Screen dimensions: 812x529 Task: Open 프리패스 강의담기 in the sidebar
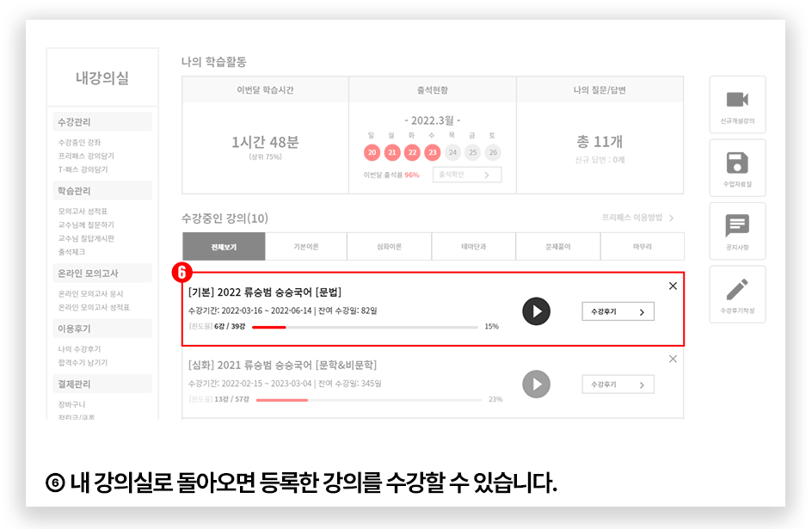86,156
